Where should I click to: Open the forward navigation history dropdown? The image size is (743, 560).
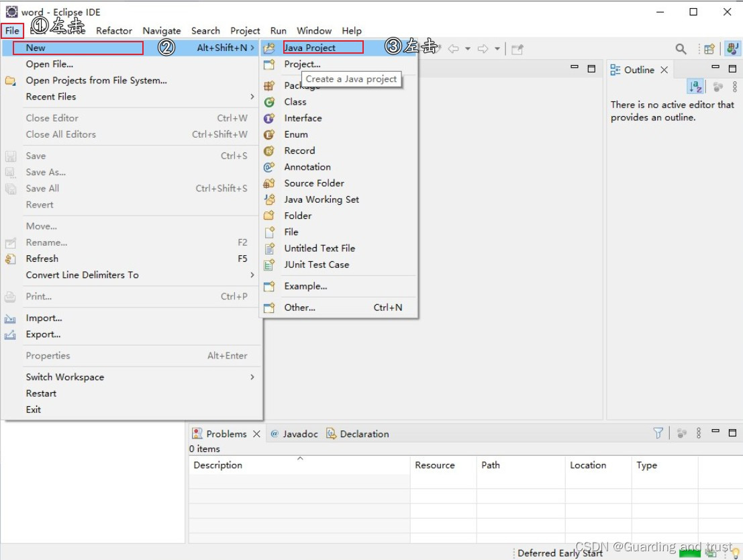(x=497, y=49)
